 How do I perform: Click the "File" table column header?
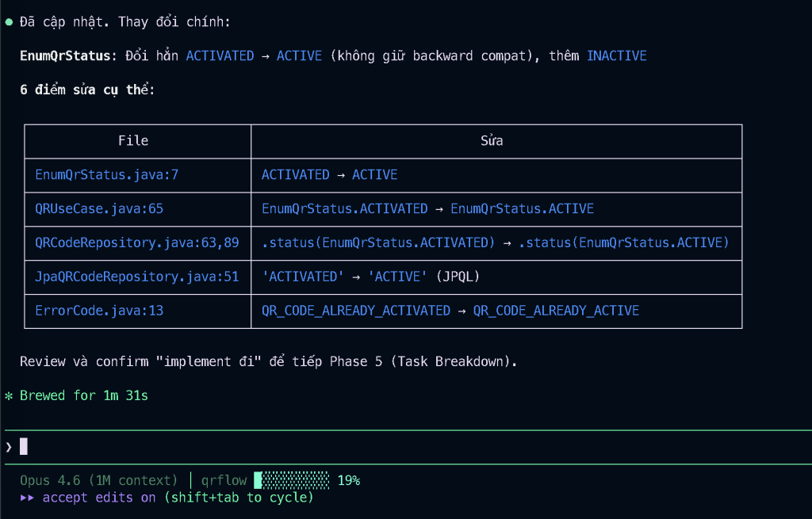tap(133, 141)
